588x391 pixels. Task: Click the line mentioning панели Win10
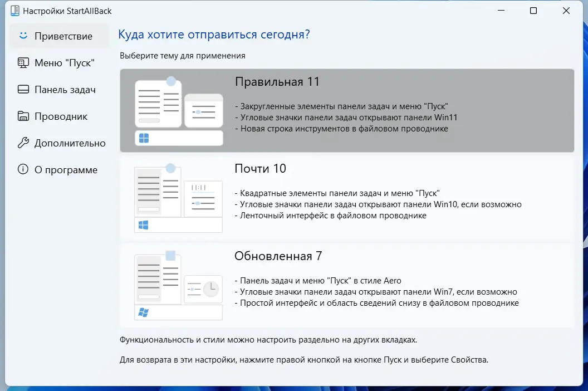(378, 204)
